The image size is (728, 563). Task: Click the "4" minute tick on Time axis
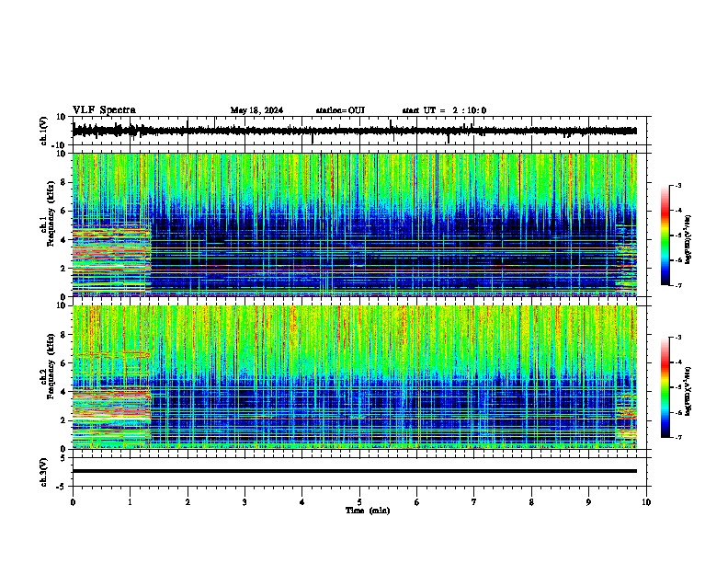(302, 502)
